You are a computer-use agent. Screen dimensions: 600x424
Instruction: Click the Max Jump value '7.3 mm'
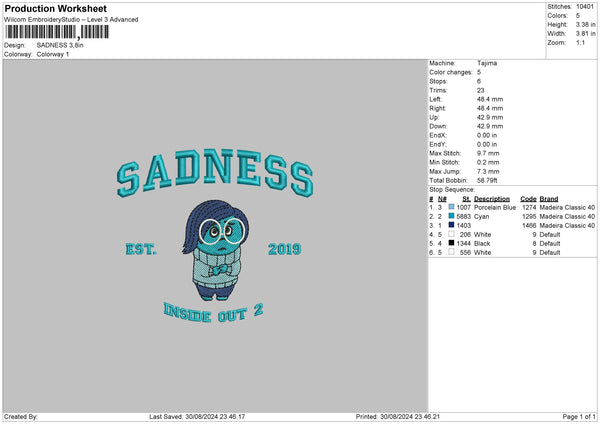point(488,171)
